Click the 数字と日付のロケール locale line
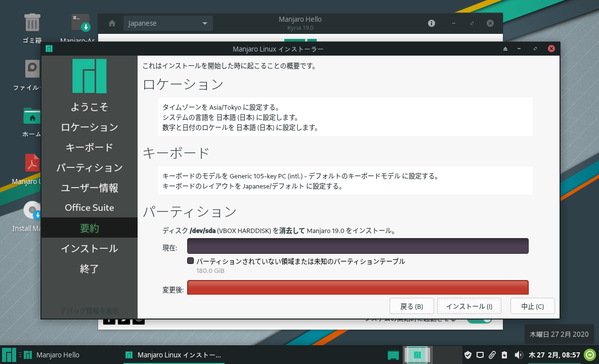 click(x=241, y=127)
